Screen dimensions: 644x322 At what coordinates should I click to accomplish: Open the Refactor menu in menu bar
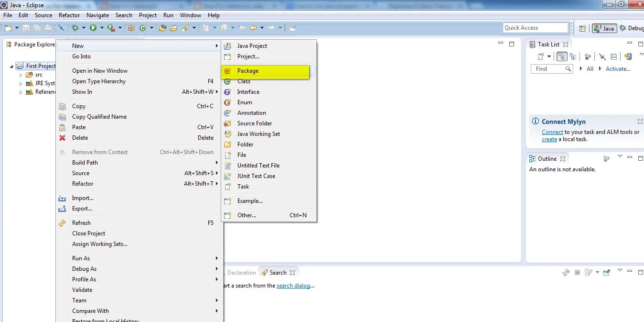69,15
